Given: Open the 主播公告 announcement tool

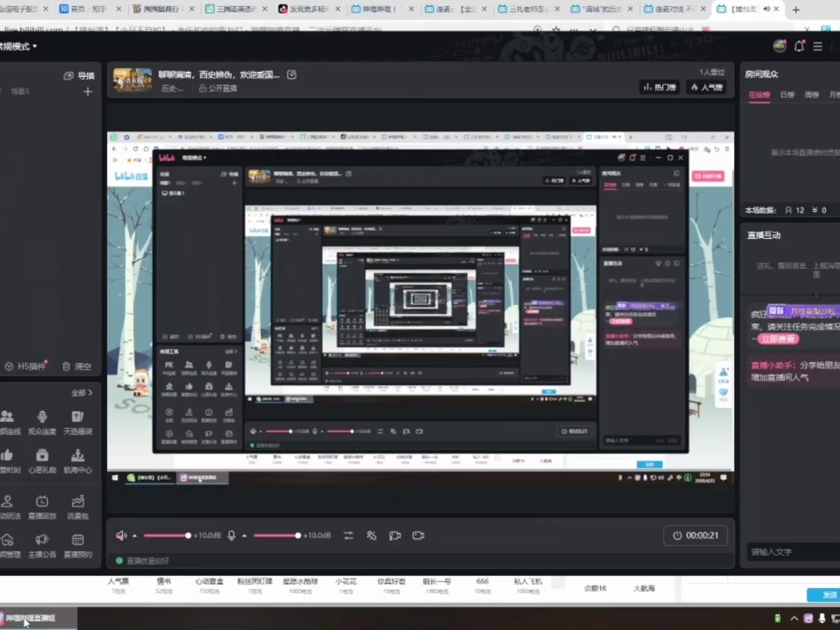Looking at the screenshot, I should [x=42, y=545].
